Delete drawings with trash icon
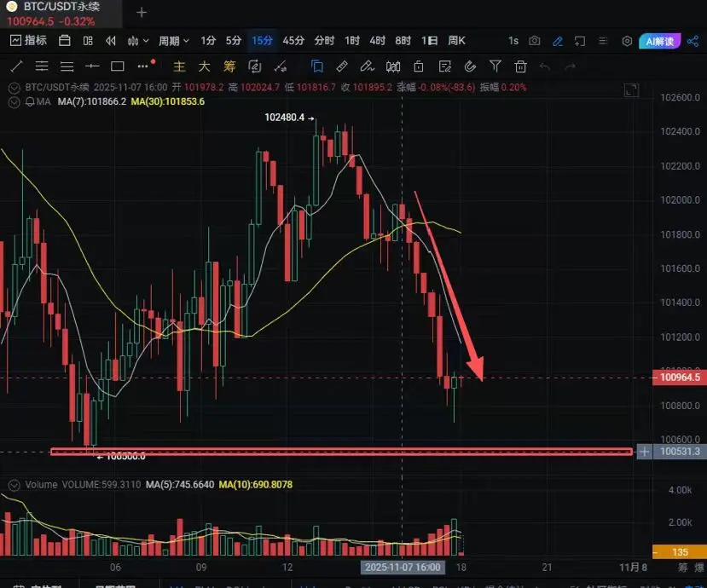This screenshot has height=588, width=707. tap(520, 66)
